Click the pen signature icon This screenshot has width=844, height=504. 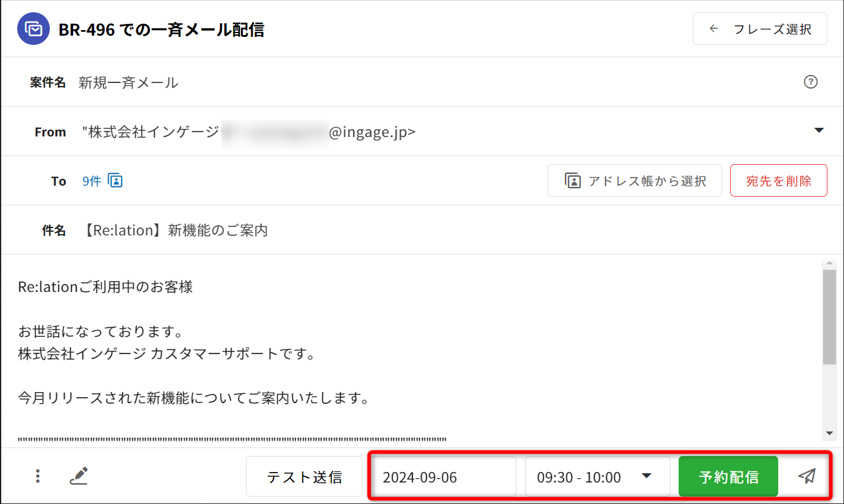pyautogui.click(x=78, y=476)
